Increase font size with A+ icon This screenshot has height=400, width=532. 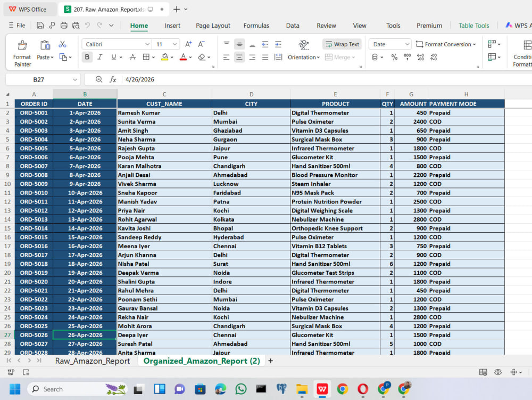(x=188, y=44)
